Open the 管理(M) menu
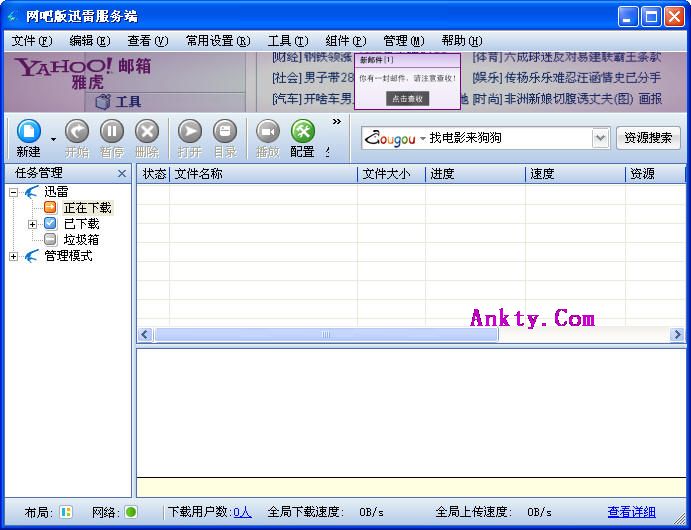Screen dimensions: 691x530 click(x=404, y=41)
